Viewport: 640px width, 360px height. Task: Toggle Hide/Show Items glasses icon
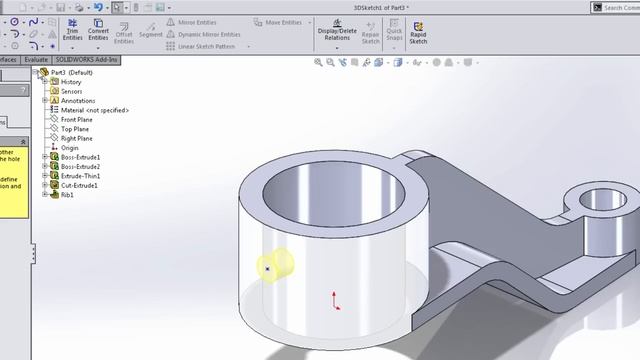click(417, 62)
